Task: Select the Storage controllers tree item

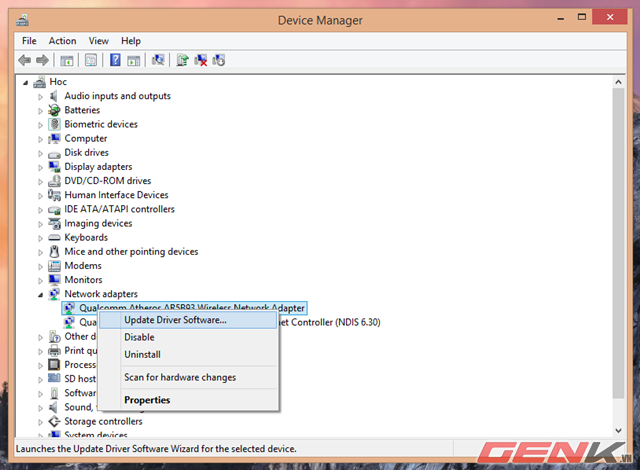Action: [x=105, y=422]
